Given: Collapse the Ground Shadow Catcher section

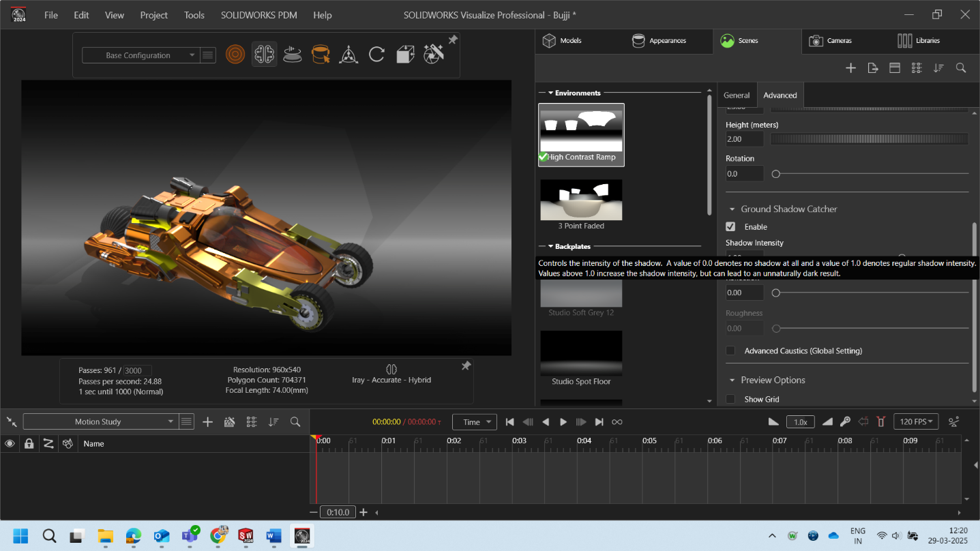Looking at the screenshot, I should 733,209.
